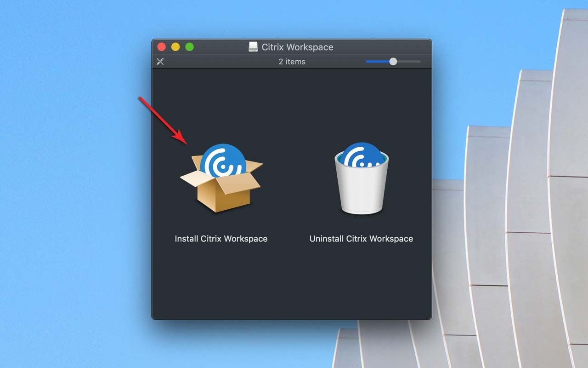The height and width of the screenshot is (368, 588).
Task: Select the "Install Citrix Workspace" label
Action: tap(221, 239)
